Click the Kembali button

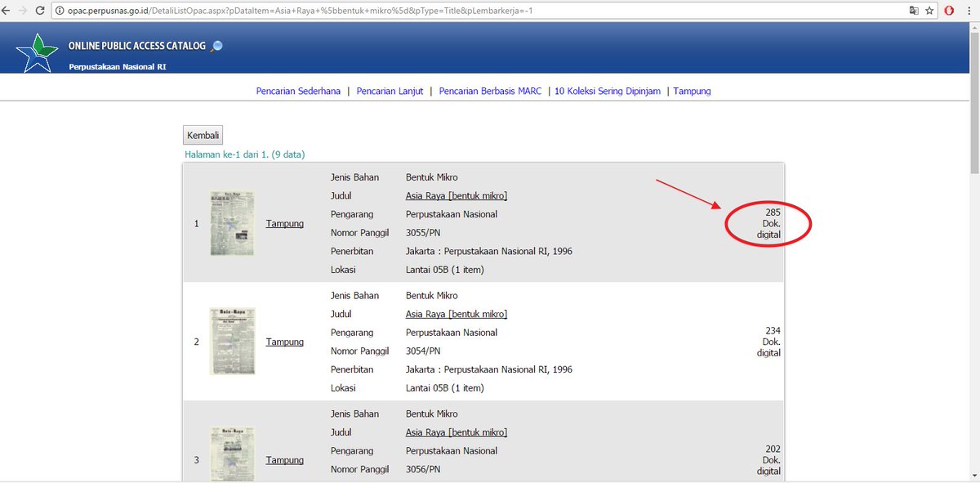(203, 135)
